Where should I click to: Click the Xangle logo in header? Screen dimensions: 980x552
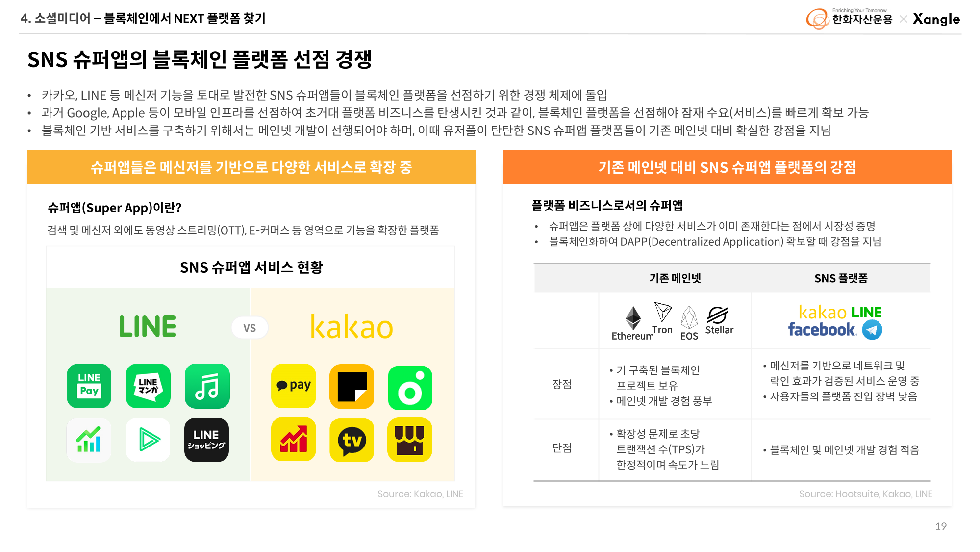[936, 19]
